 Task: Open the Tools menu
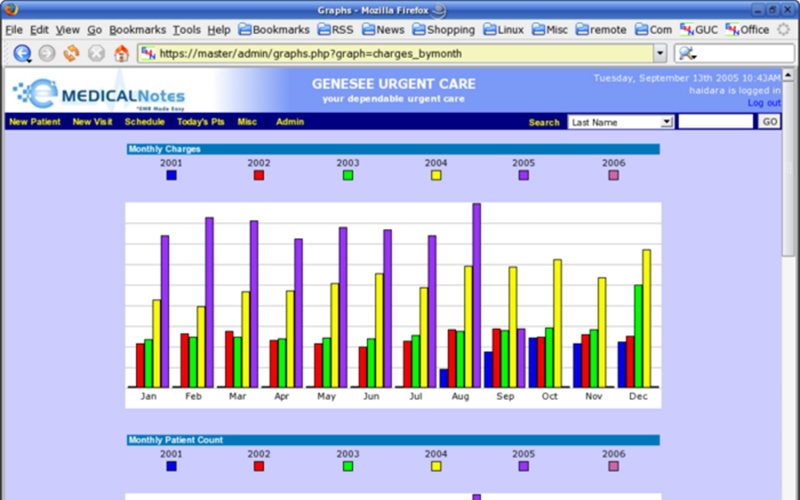pyautogui.click(x=186, y=30)
